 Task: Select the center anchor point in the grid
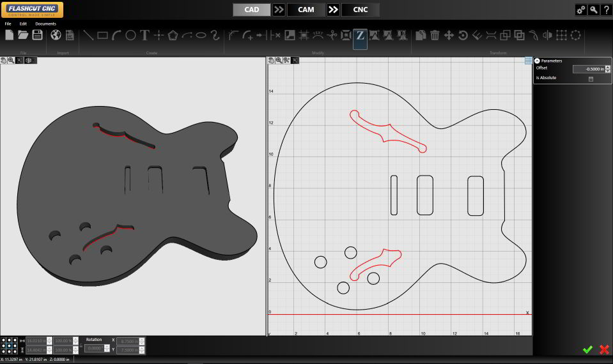click(x=10, y=346)
